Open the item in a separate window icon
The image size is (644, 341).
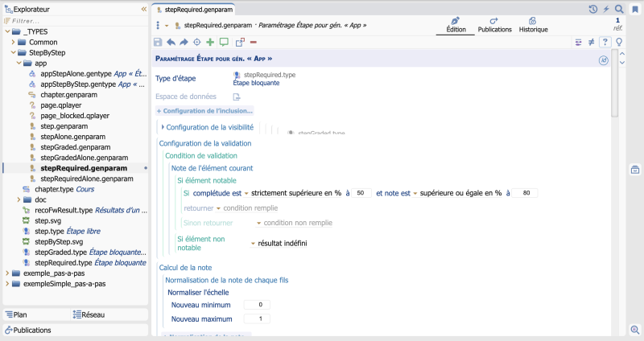click(240, 42)
